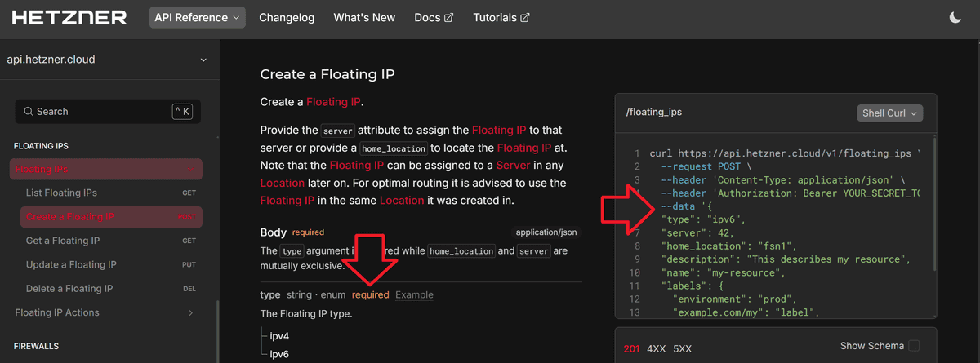Screen dimensions: 980x363
Task: Click the external link icon next to Tutorials
Action: click(x=524, y=17)
